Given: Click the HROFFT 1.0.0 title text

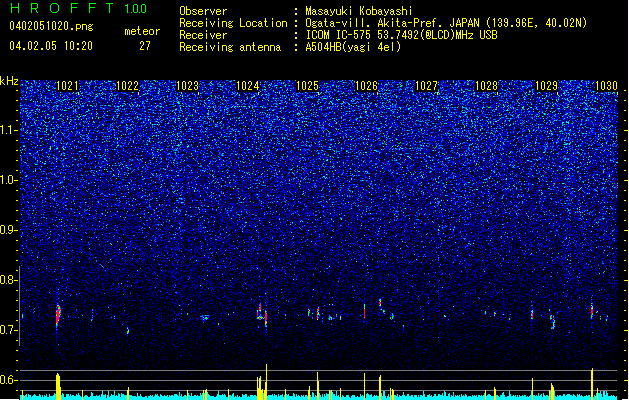Looking at the screenshot, I should [78, 8].
